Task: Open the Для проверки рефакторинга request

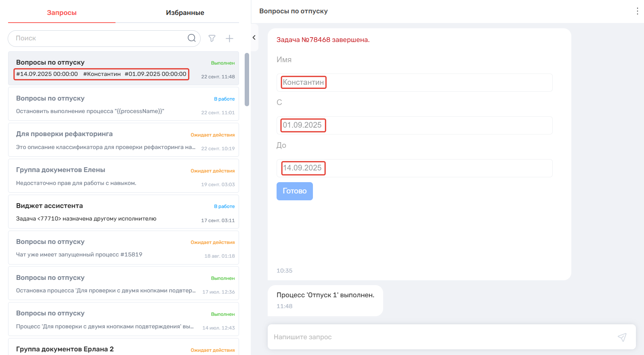Action: [x=124, y=140]
